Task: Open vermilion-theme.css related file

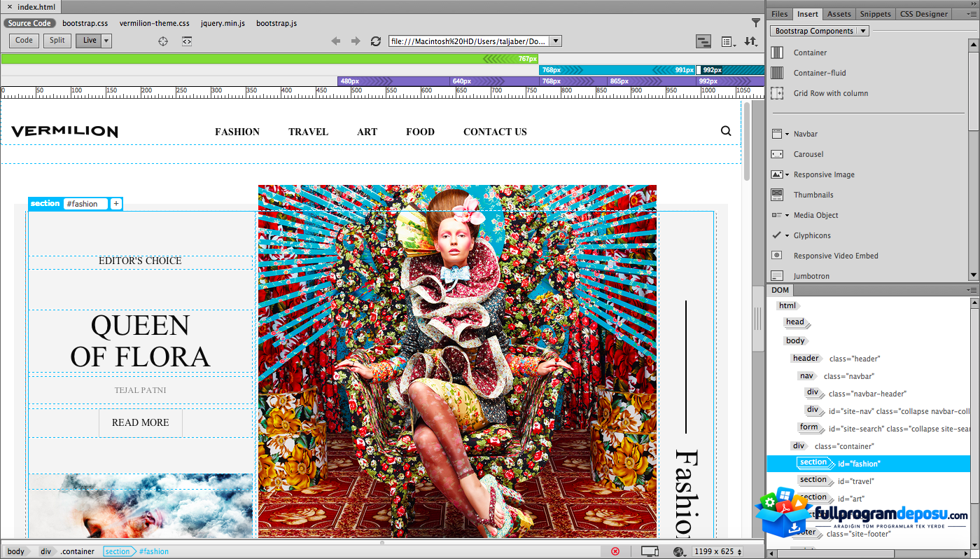Action: [154, 23]
